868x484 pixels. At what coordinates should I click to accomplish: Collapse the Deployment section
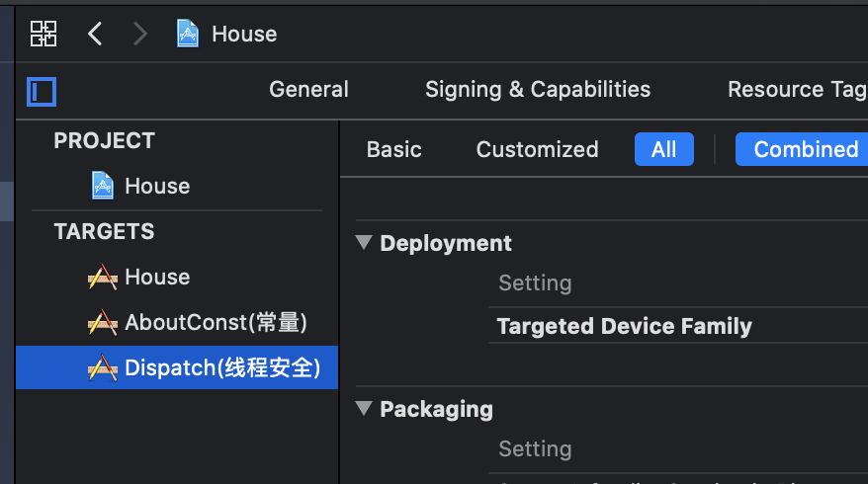pyautogui.click(x=364, y=243)
